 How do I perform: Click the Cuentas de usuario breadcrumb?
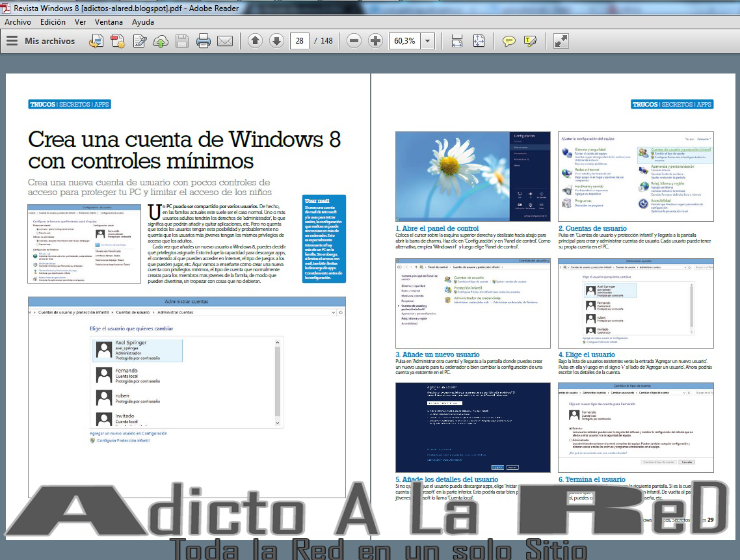coord(133,312)
